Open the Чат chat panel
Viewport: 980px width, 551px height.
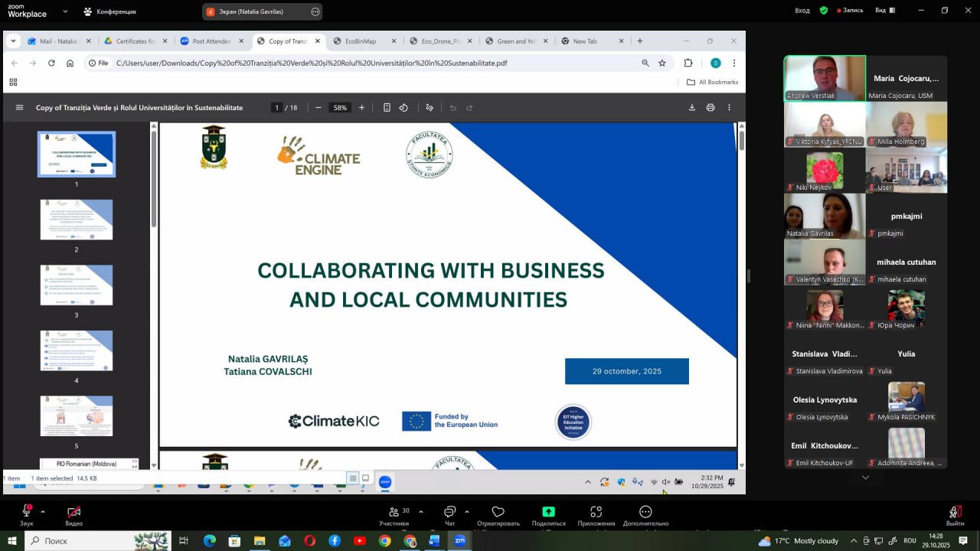[449, 512]
